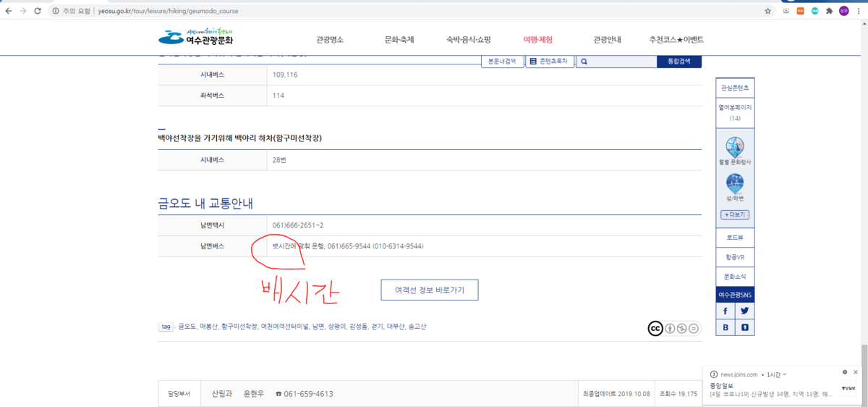Click the 여객선 정보 바로가기 button
The image size is (868, 407).
[430, 290]
